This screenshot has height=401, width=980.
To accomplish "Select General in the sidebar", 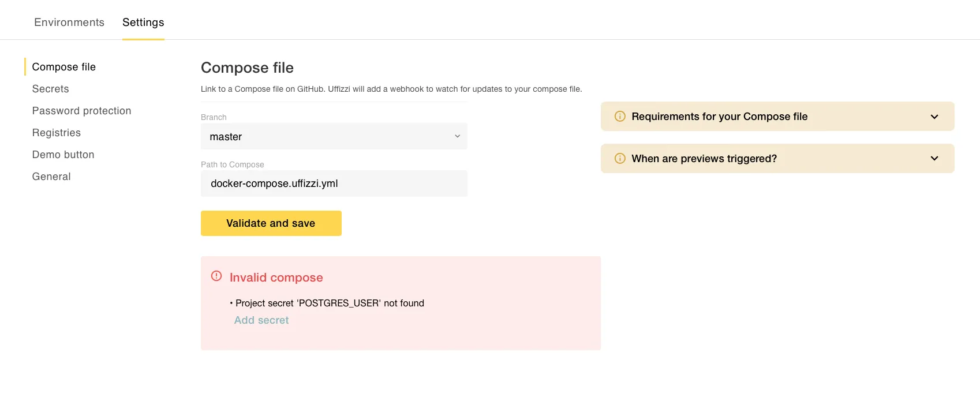I will [x=51, y=177].
